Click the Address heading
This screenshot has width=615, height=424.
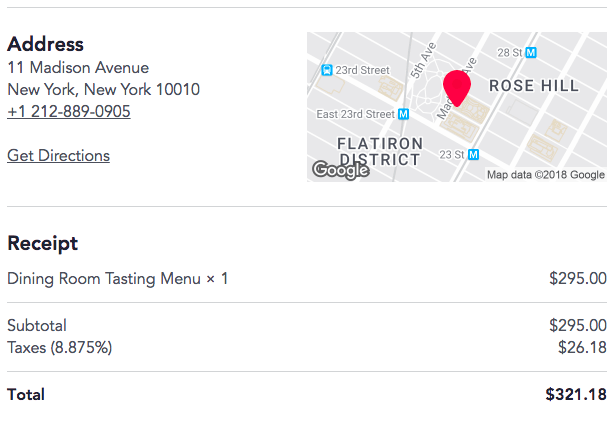click(x=45, y=44)
